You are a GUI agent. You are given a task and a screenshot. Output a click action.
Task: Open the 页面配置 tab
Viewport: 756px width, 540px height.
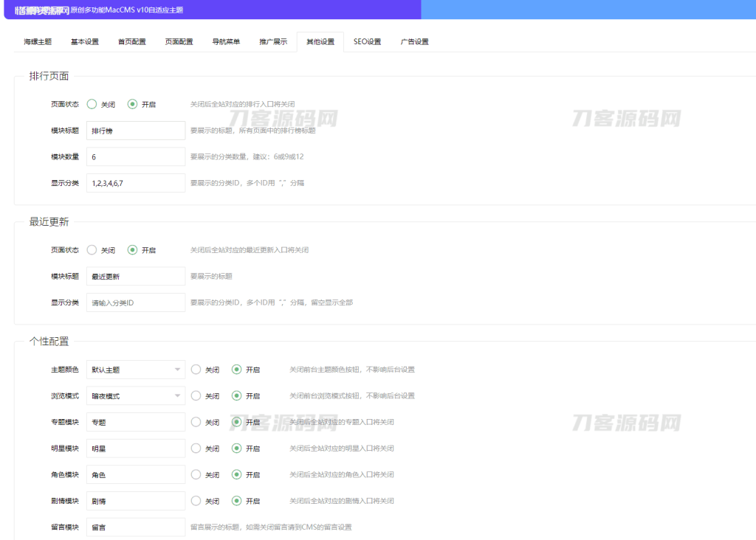[x=177, y=42]
